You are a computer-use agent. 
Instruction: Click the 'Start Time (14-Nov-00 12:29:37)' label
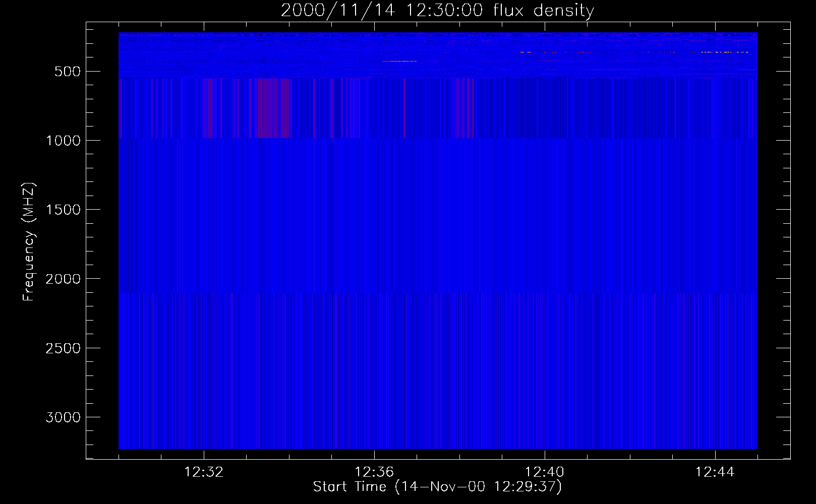coord(437,487)
